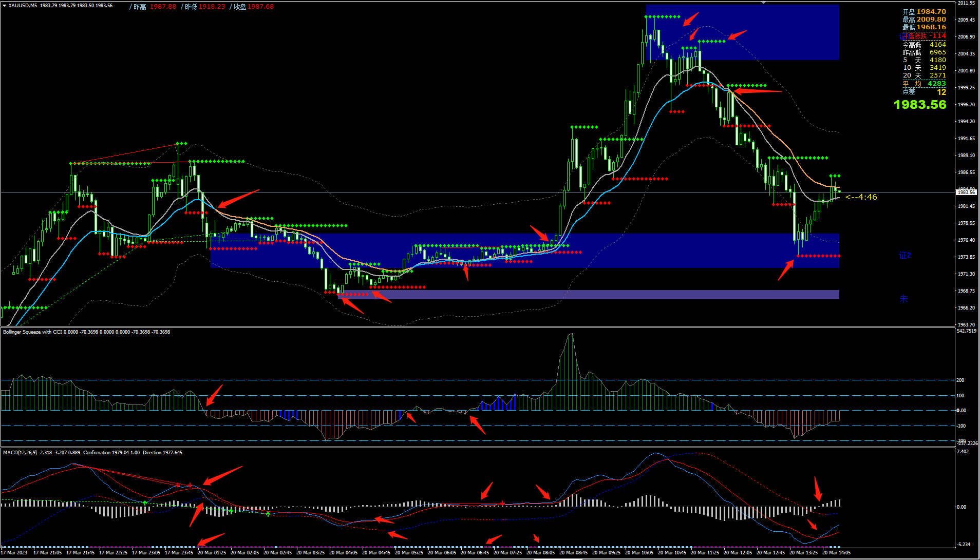Click the MACD(12,26,9) indicator label

tap(92, 453)
